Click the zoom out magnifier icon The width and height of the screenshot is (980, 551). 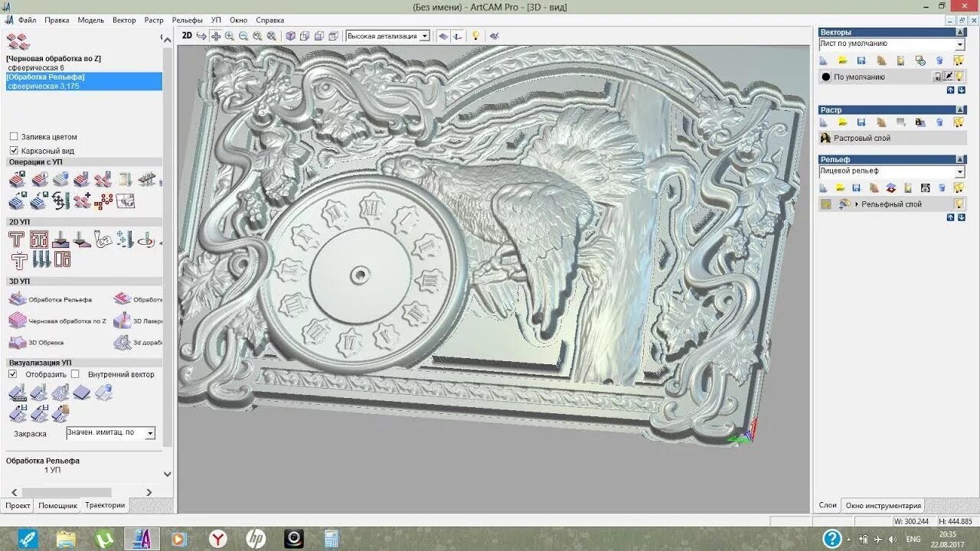point(243,36)
